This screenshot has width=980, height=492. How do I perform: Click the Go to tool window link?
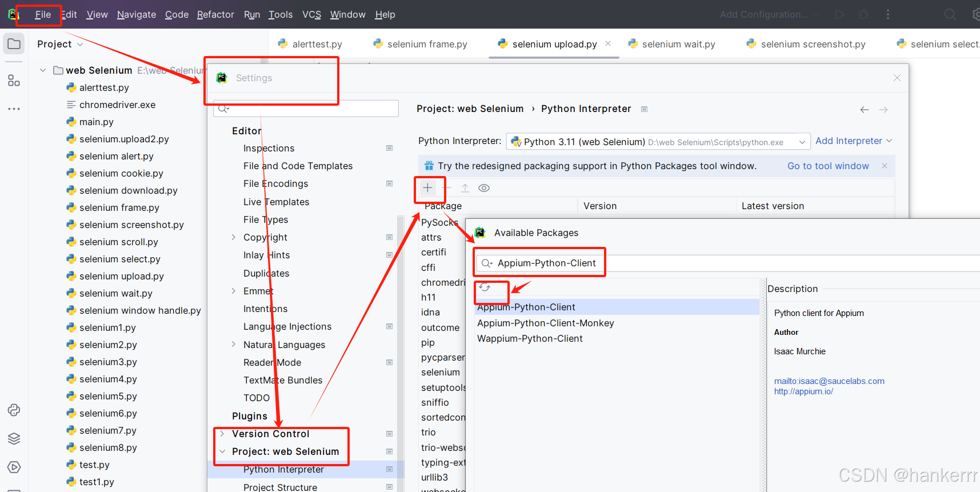(828, 166)
